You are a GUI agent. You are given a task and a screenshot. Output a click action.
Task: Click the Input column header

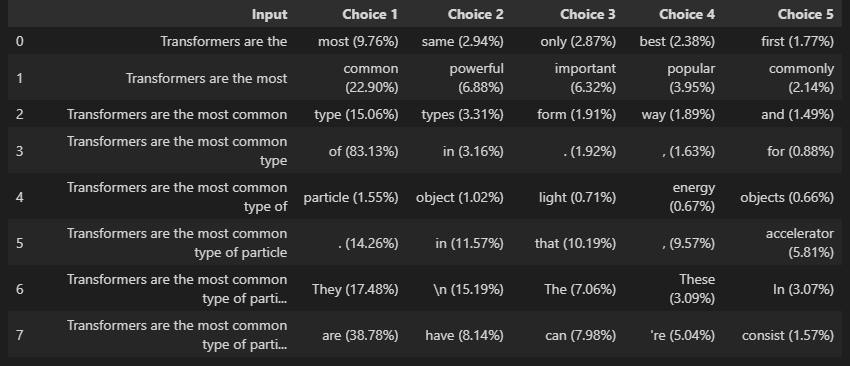(x=269, y=15)
